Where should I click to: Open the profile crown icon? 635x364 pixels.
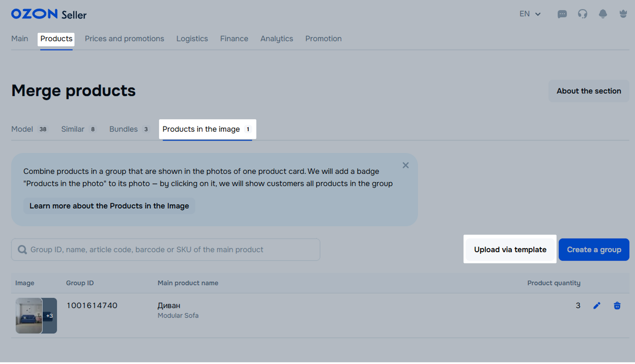coord(623,14)
